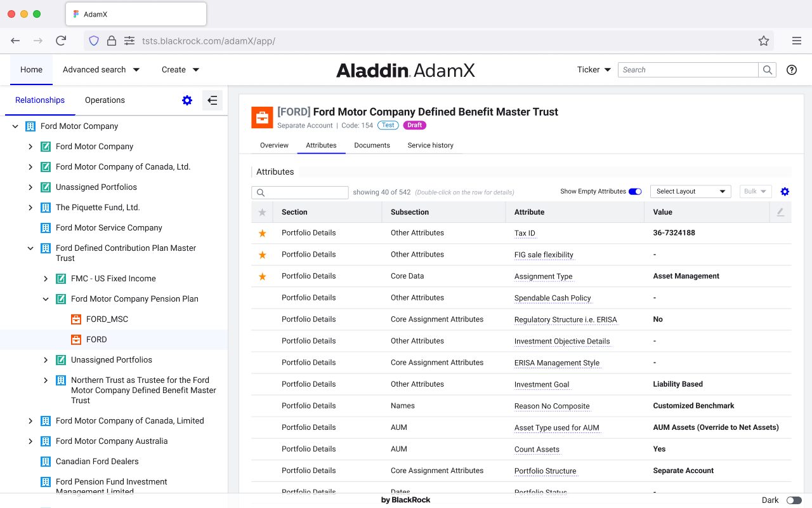Screen dimensions: 812x508
Task: Click the attributes filter search field
Action: (300, 192)
